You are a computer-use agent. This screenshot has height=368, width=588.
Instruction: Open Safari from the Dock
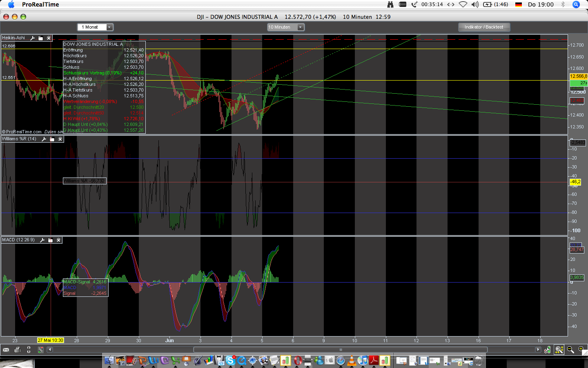pos(341,360)
